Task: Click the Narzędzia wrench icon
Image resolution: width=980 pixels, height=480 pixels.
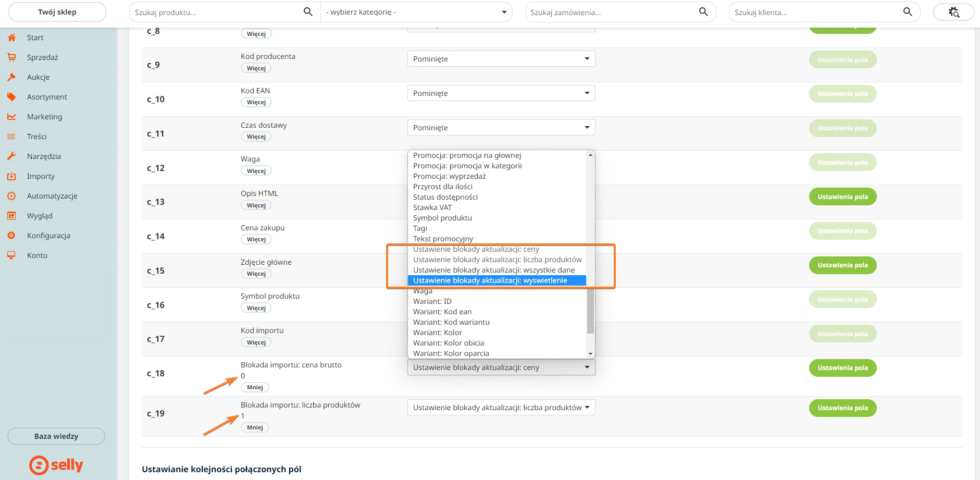Action: click(11, 156)
